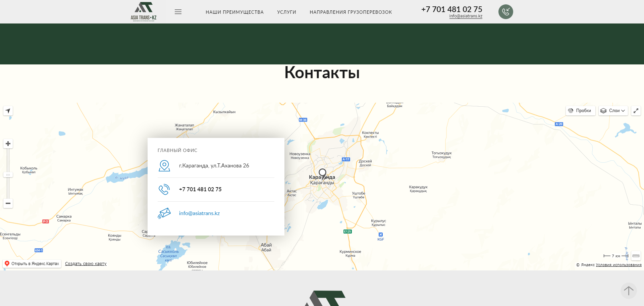Zoom out the map with minus button
Image resolution: width=644 pixels, height=306 pixels.
[x=8, y=203]
